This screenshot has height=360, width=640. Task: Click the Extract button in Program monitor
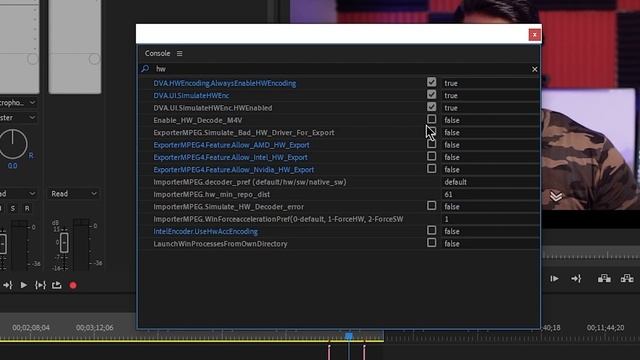(627, 279)
